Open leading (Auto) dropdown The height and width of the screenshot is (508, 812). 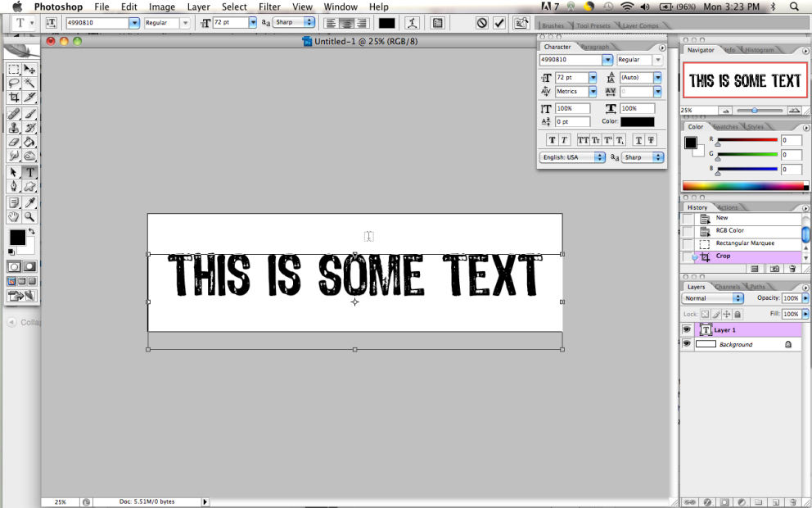657,77
